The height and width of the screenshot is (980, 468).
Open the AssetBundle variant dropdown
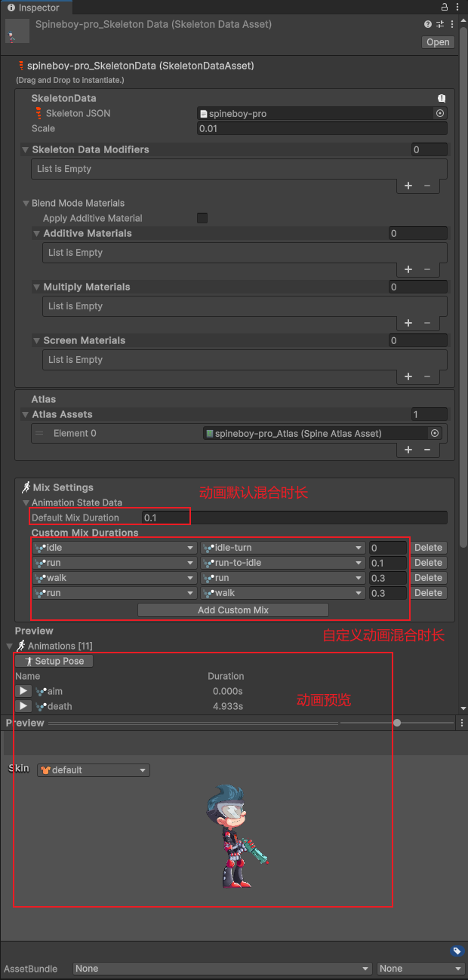(x=421, y=969)
